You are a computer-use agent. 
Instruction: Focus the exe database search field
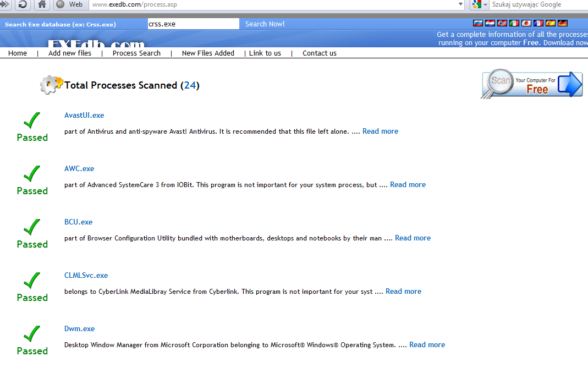click(193, 24)
